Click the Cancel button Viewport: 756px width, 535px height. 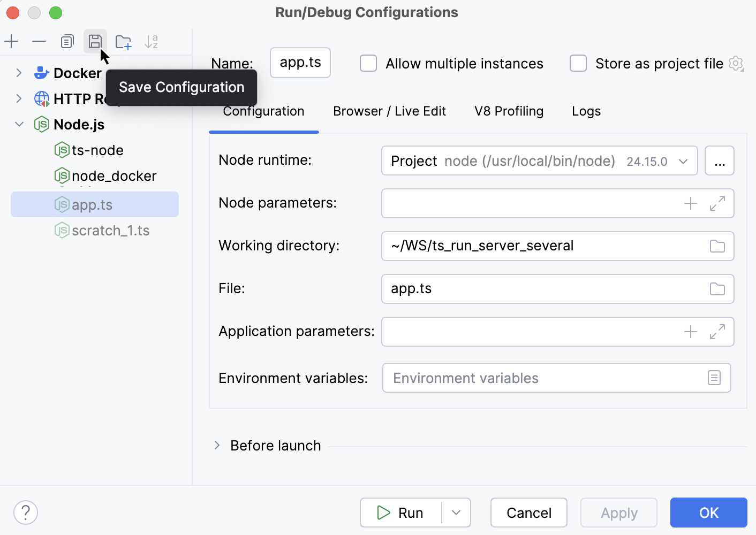(x=529, y=513)
